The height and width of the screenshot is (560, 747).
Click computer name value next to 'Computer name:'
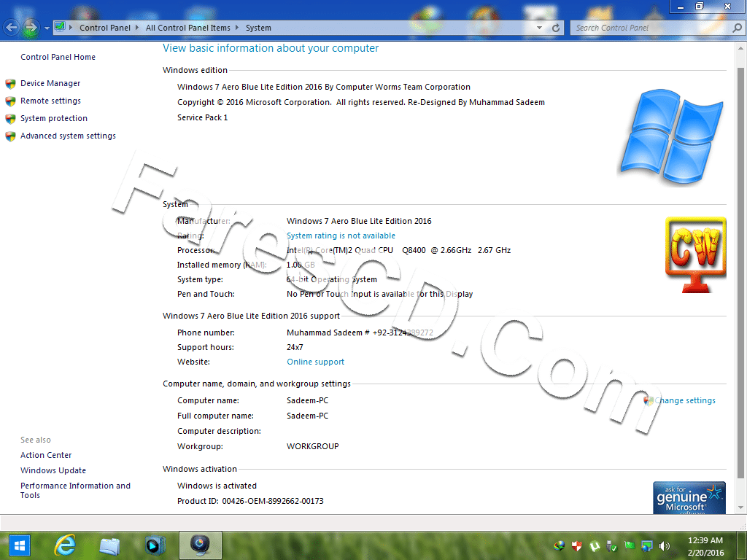307,400
